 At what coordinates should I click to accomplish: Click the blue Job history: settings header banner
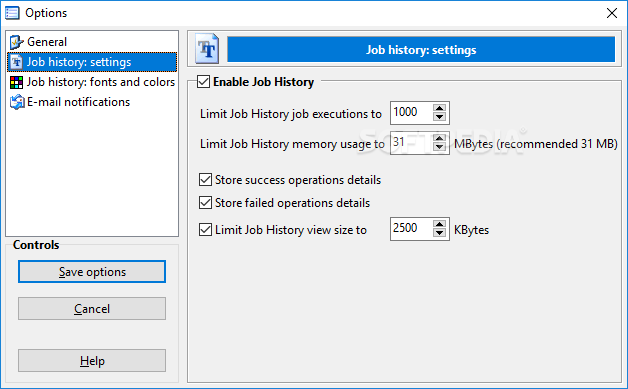click(x=421, y=50)
